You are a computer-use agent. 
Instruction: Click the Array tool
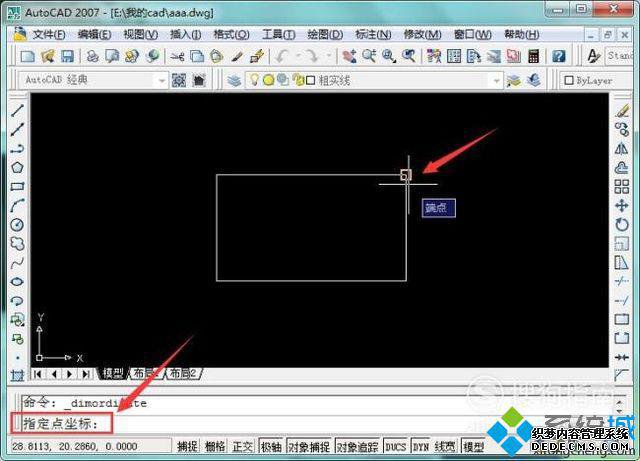[x=622, y=187]
